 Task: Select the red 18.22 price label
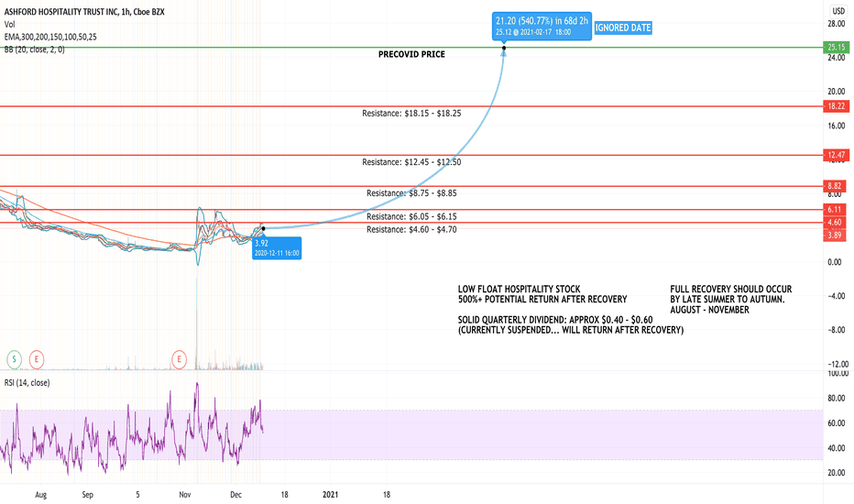point(836,106)
